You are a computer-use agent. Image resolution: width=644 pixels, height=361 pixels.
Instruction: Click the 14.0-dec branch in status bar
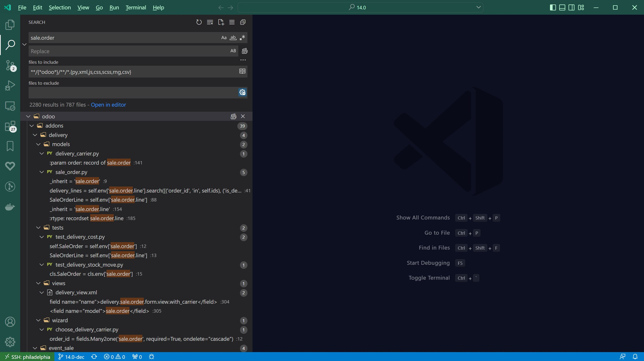click(x=71, y=357)
